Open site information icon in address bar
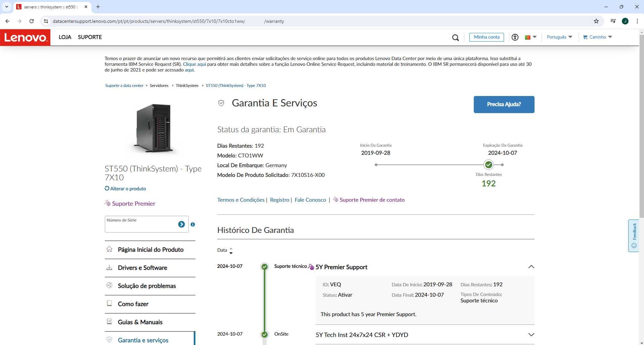The width and height of the screenshot is (644, 345). [x=46, y=21]
